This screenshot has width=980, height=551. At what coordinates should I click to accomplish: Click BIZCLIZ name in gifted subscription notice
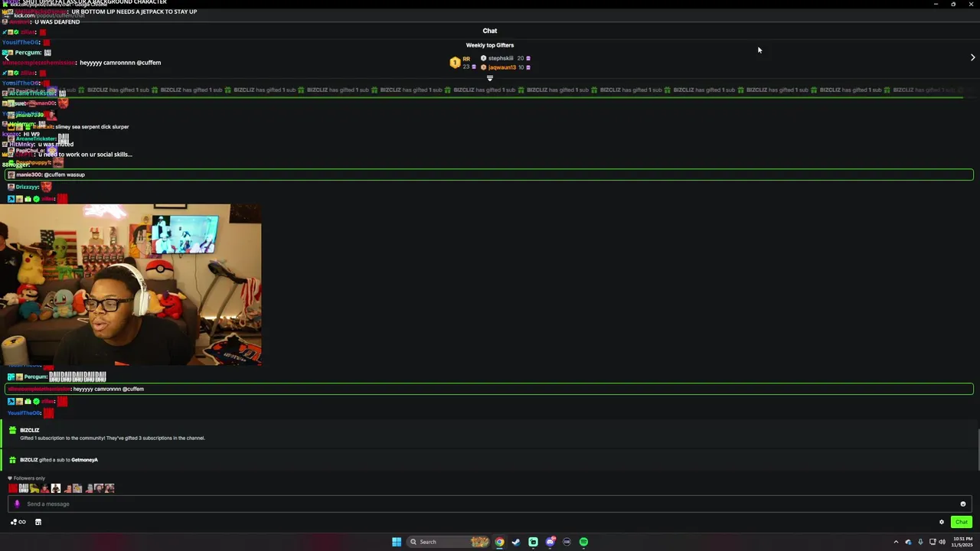[x=29, y=430]
